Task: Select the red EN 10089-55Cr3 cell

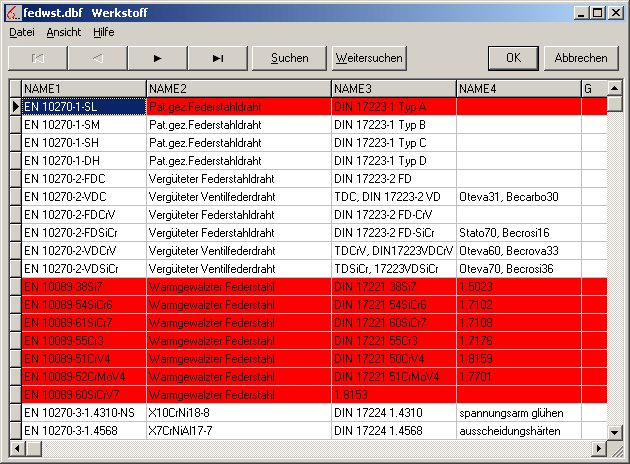Action: [84, 340]
